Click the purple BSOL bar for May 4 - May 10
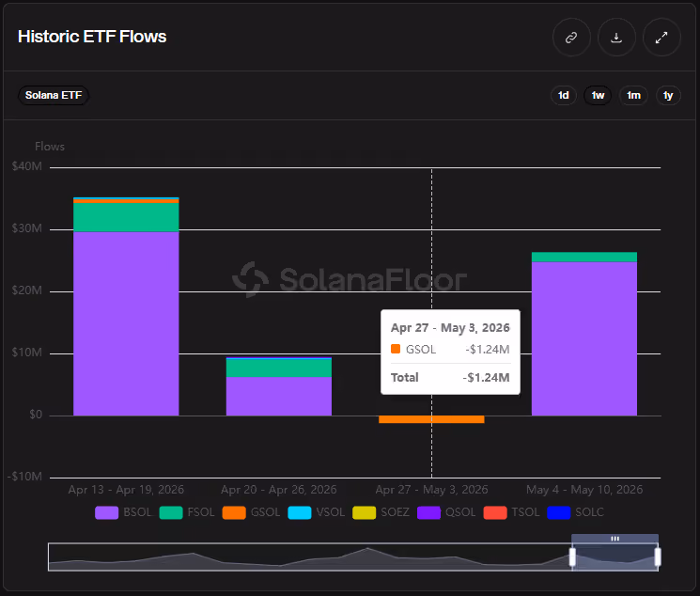 (x=583, y=338)
